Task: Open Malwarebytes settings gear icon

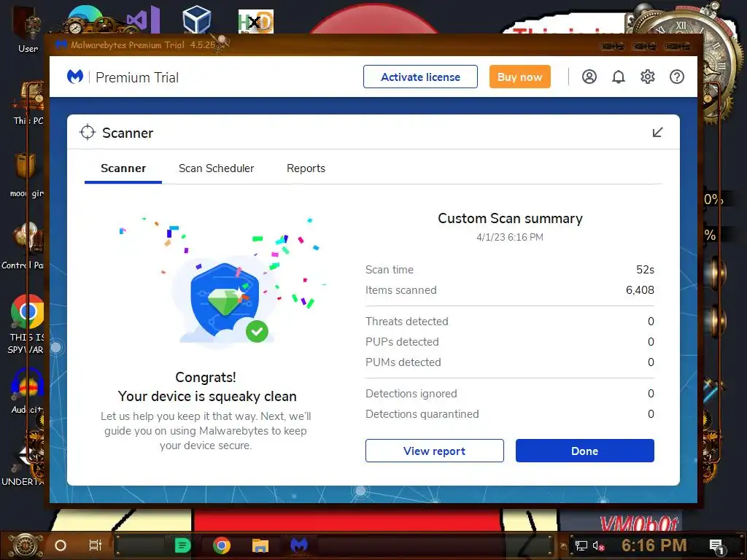Action: [x=648, y=77]
